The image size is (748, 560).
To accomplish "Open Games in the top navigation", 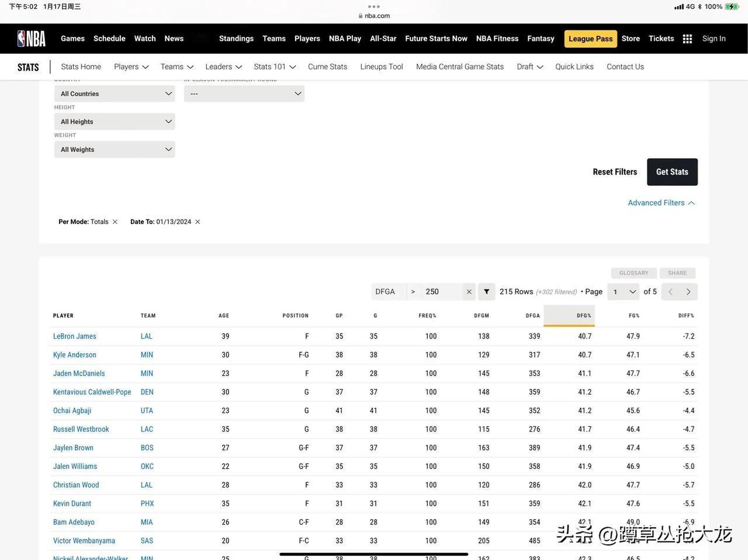I will click(73, 39).
